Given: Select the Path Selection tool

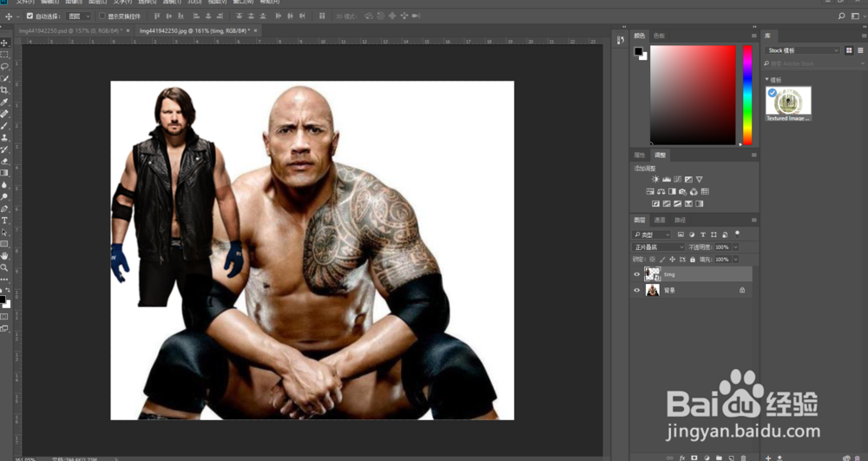Looking at the screenshot, I should pyautogui.click(x=4, y=233).
